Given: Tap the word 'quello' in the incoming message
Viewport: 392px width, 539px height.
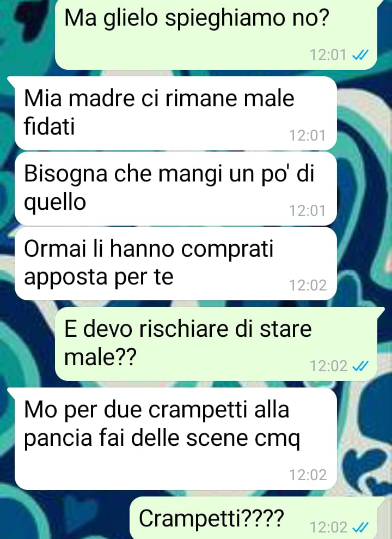Looking at the screenshot, I should (x=55, y=203).
